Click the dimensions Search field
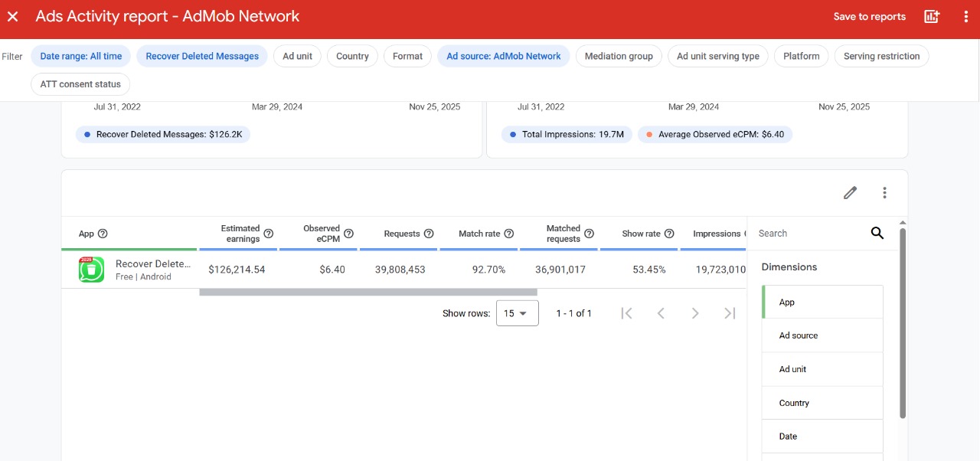The width and height of the screenshot is (980, 461). point(812,234)
